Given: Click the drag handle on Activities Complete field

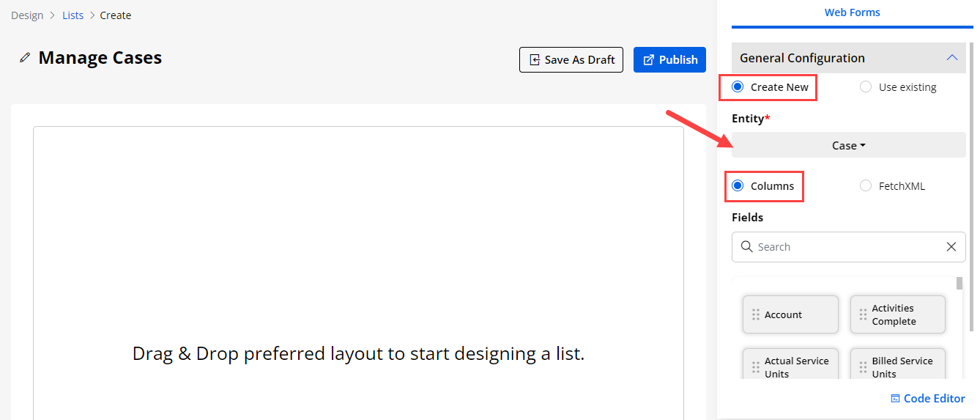Looking at the screenshot, I should coord(863,314).
